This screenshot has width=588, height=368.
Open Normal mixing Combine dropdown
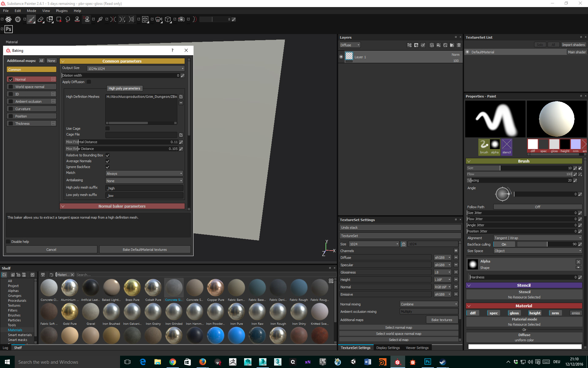pos(429,304)
